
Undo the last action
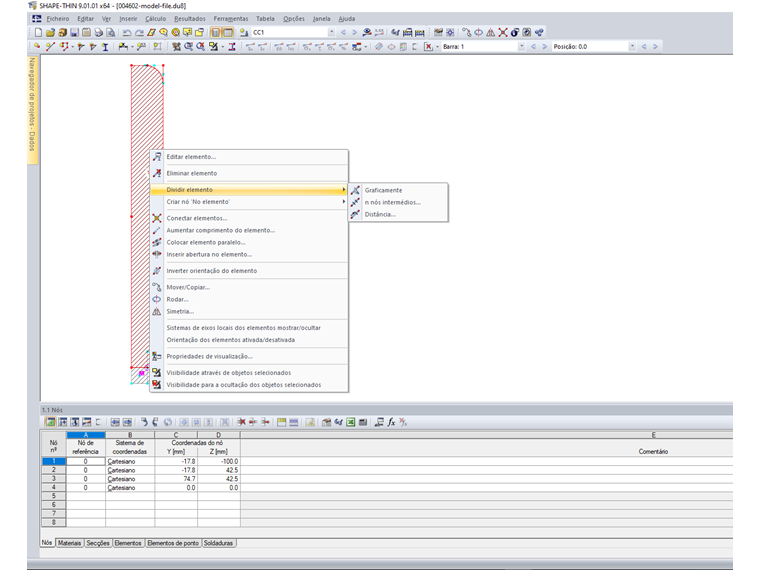127,32
